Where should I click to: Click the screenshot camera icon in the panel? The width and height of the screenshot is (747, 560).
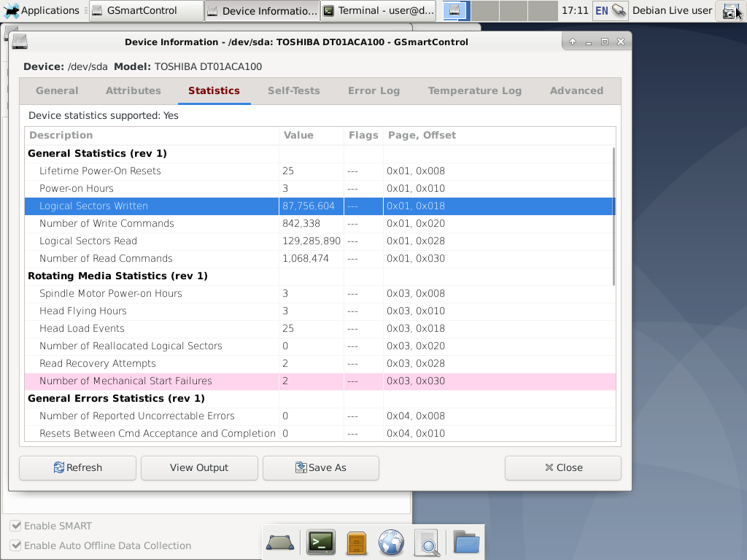click(x=729, y=10)
